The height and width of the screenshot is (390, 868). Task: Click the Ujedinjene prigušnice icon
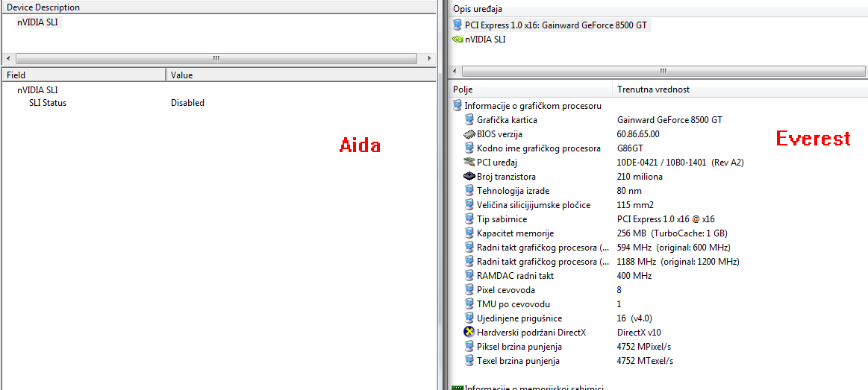(x=469, y=318)
